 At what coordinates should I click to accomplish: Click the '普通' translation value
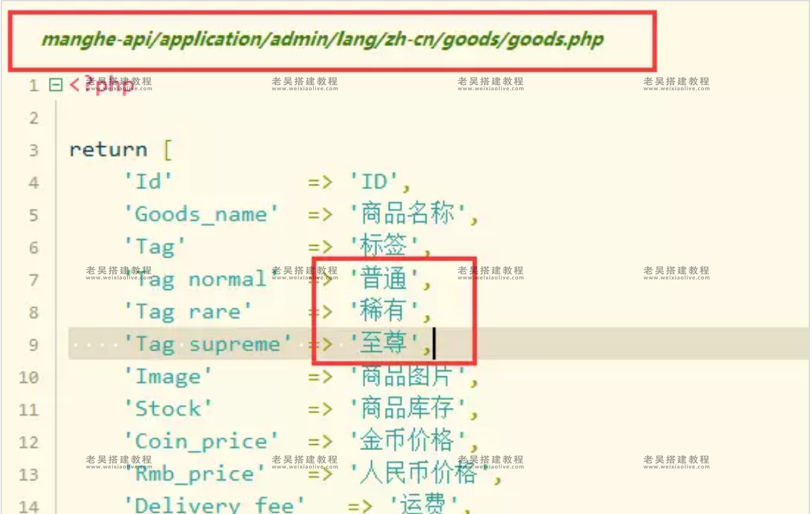click(384, 279)
